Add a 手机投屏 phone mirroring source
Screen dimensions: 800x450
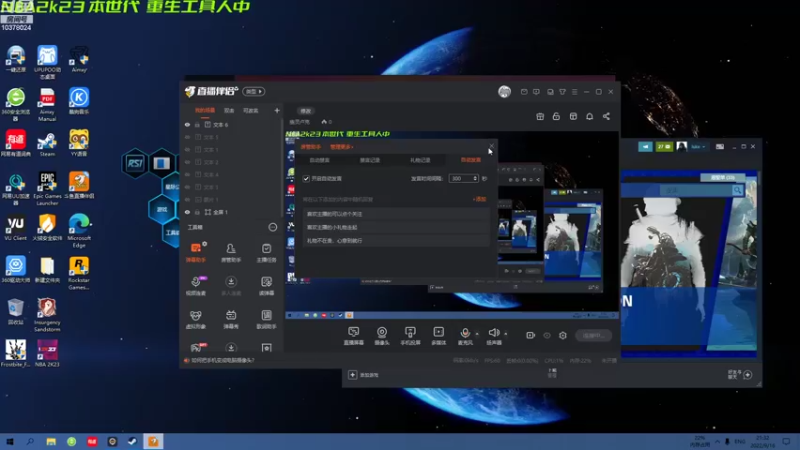click(410, 336)
